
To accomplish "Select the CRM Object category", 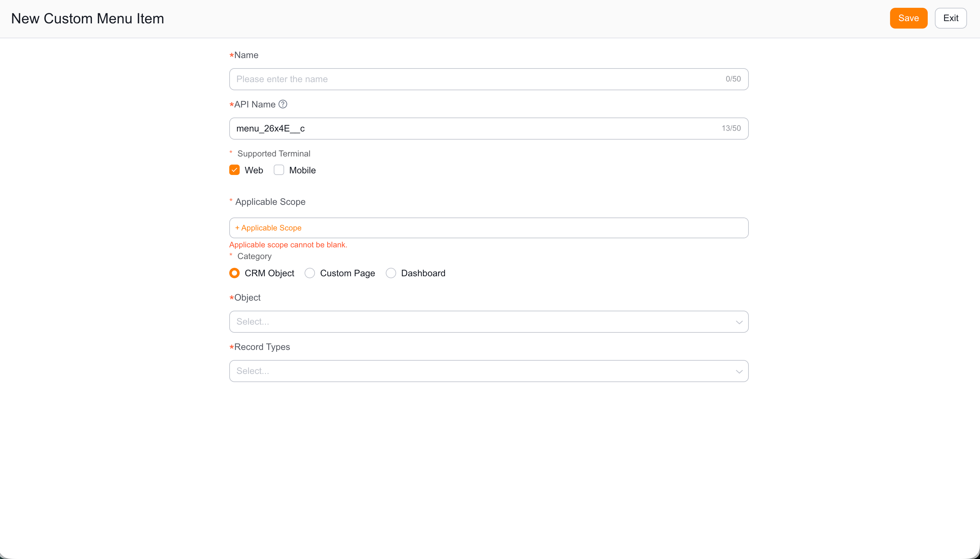I will pos(234,273).
